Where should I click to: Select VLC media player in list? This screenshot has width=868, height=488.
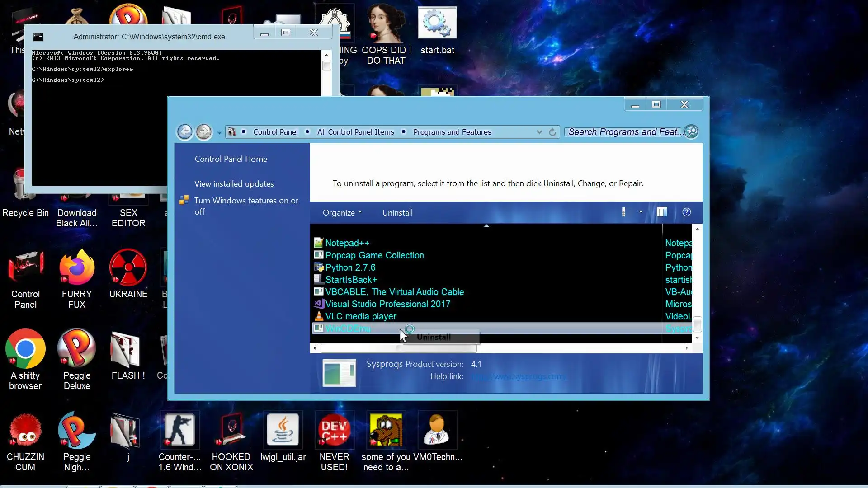click(360, 316)
